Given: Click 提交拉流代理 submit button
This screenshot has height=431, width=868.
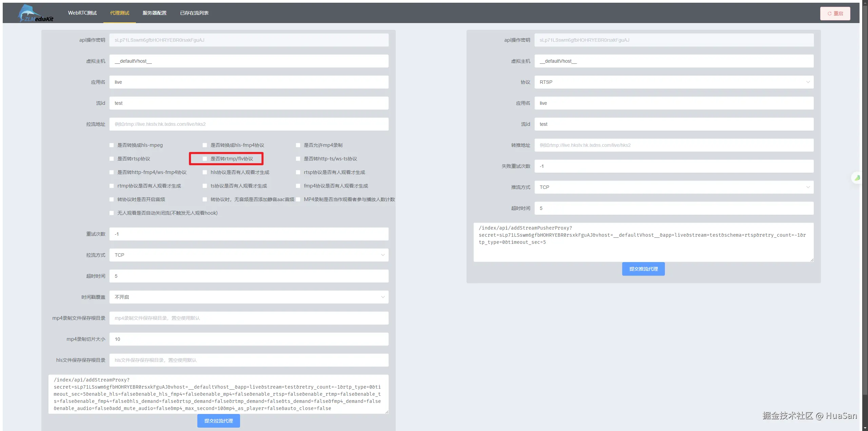Looking at the screenshot, I should (x=218, y=421).
